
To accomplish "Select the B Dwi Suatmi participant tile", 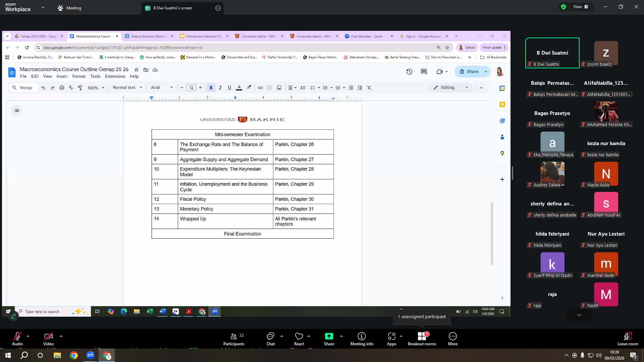I will [x=552, y=53].
